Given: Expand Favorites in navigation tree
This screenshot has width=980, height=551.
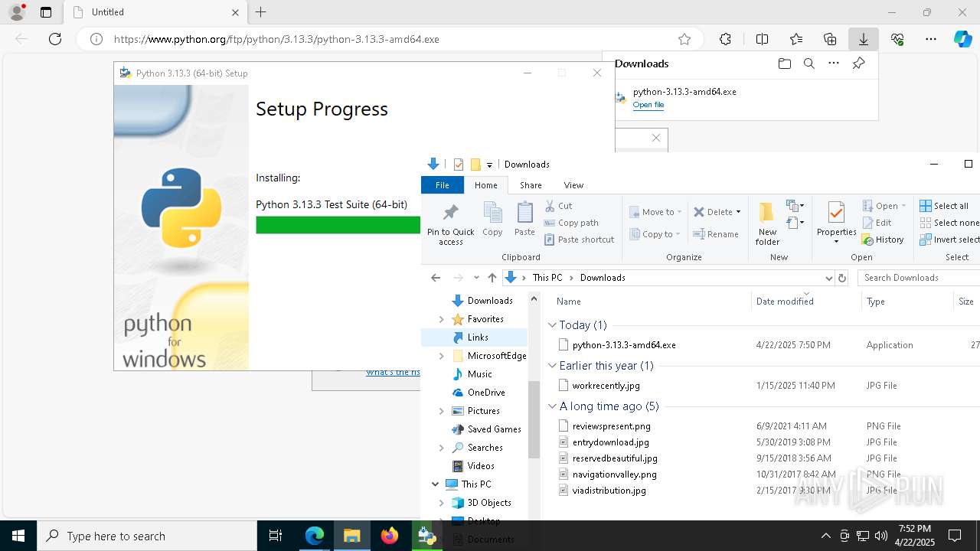Looking at the screenshot, I should 441,319.
